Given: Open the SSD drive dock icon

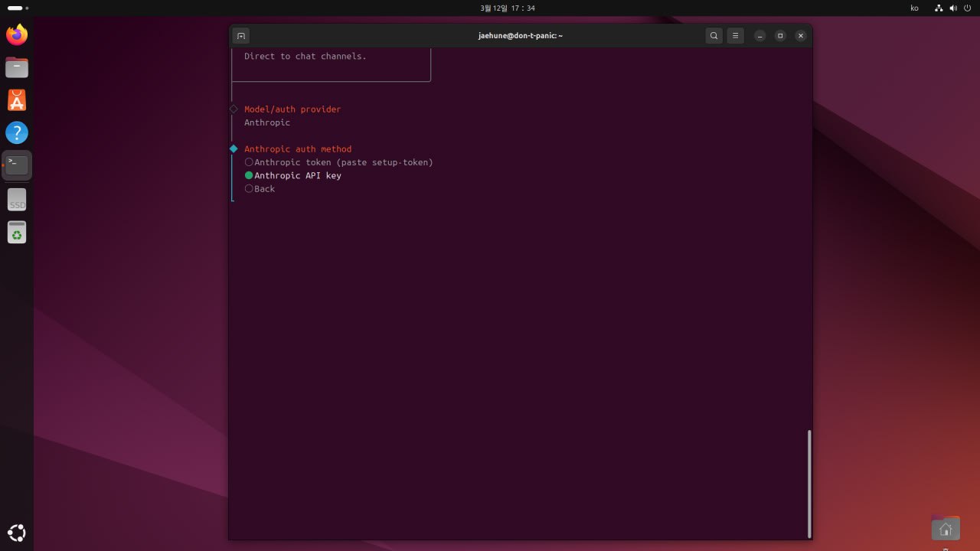Looking at the screenshot, I should (x=16, y=200).
